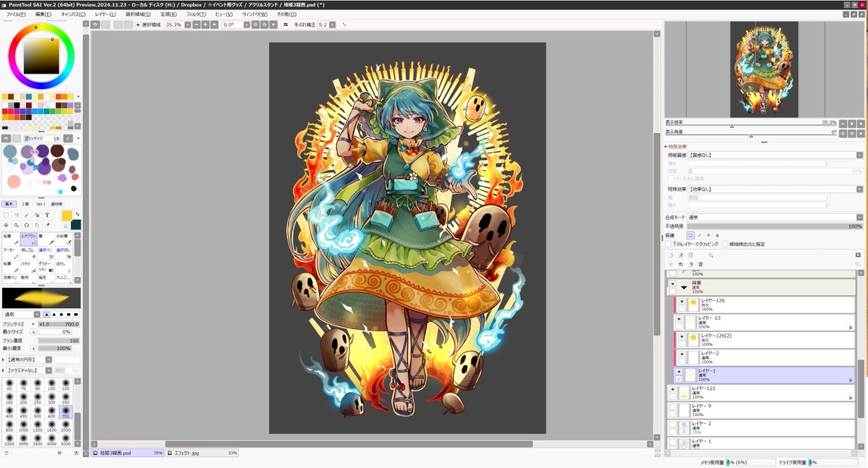
Task: Select layer レイヤー126(2) row
Action: tap(765, 339)
